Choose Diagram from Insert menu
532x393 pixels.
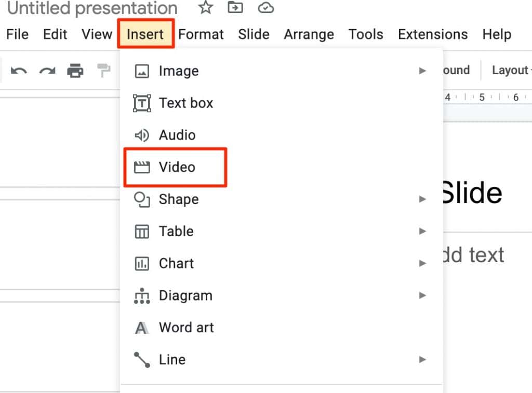[x=282, y=296]
